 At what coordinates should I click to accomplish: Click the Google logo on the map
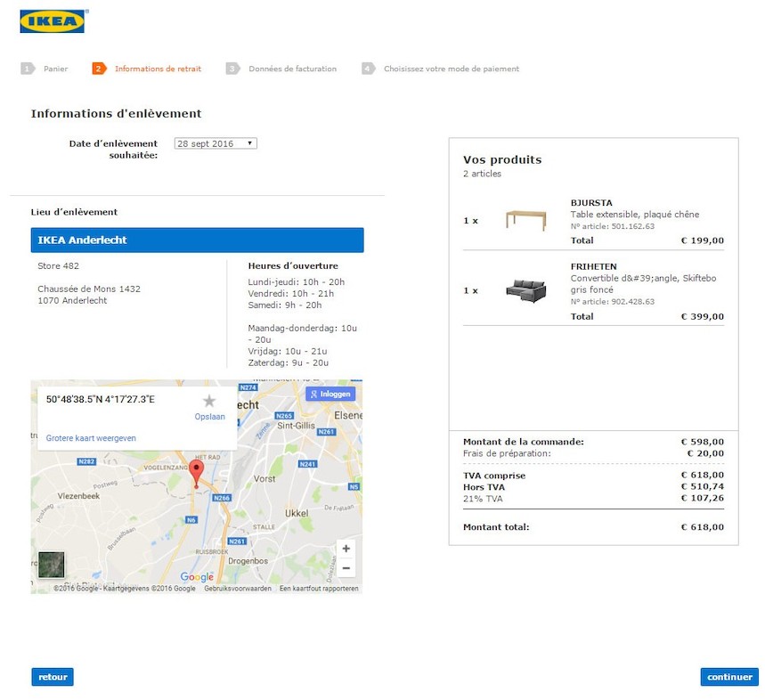point(197,576)
